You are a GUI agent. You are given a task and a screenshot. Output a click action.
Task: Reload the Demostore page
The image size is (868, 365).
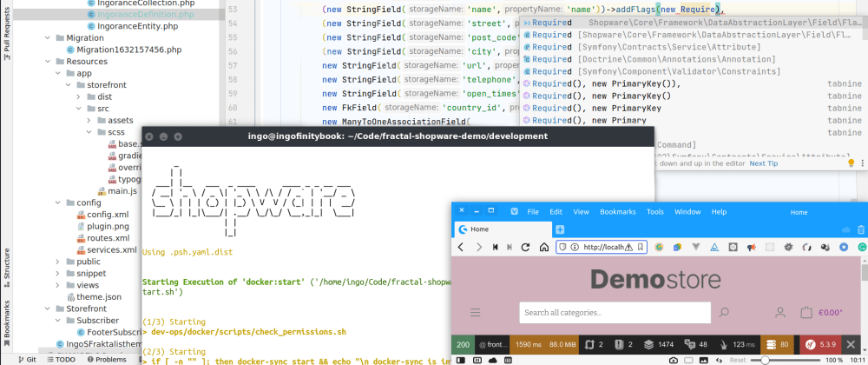click(x=526, y=247)
